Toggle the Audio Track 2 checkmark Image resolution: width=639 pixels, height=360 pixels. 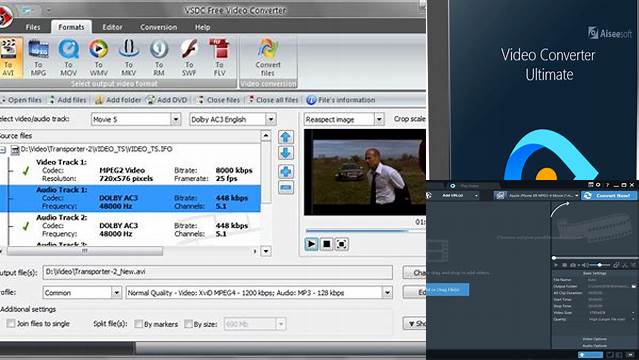(x=26, y=226)
